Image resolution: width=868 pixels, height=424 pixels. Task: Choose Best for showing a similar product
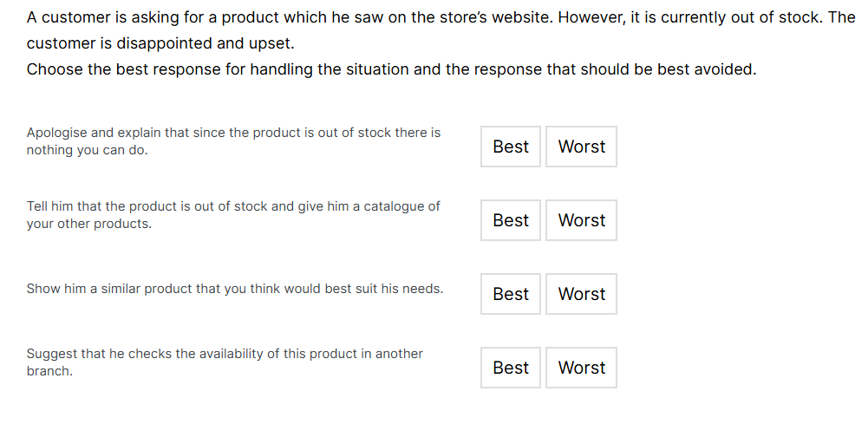tap(511, 294)
